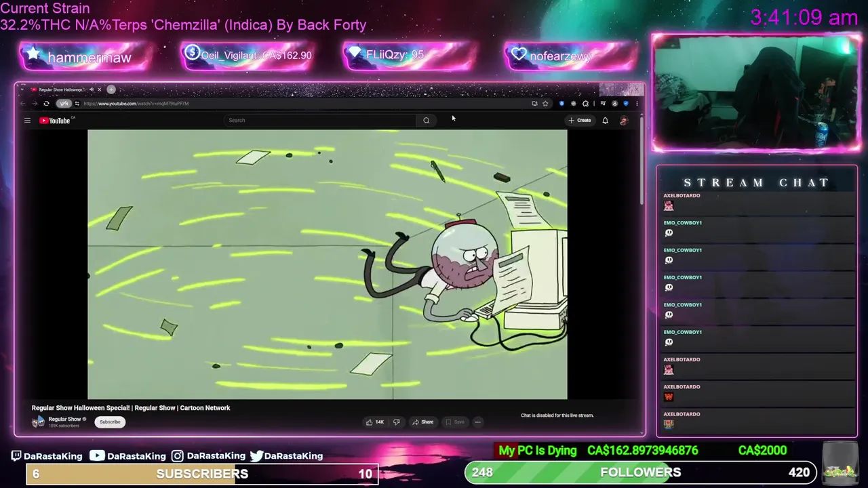Open the tab search chevron dropdown
The image size is (868, 488).
coord(22,89)
